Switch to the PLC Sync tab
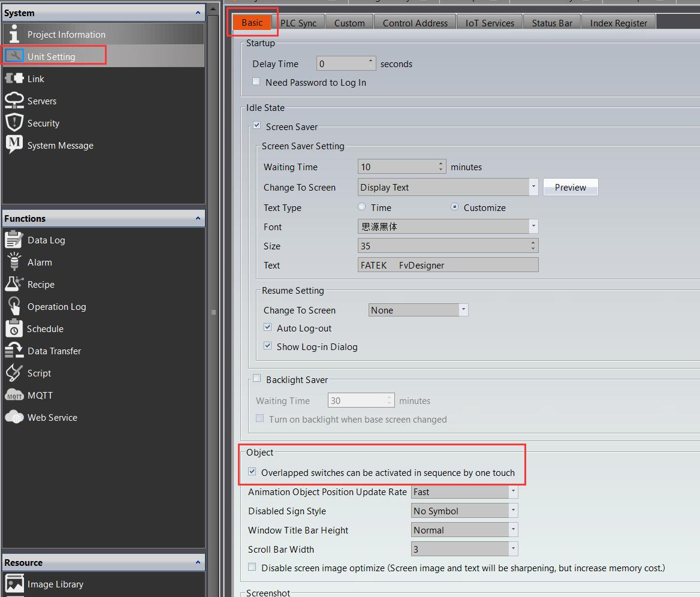The image size is (700, 597). pos(298,23)
